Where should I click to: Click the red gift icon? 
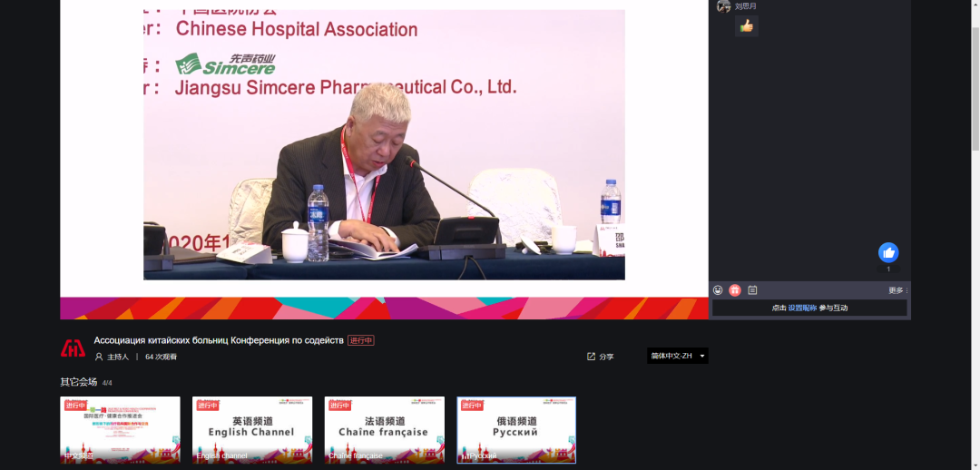tap(735, 290)
